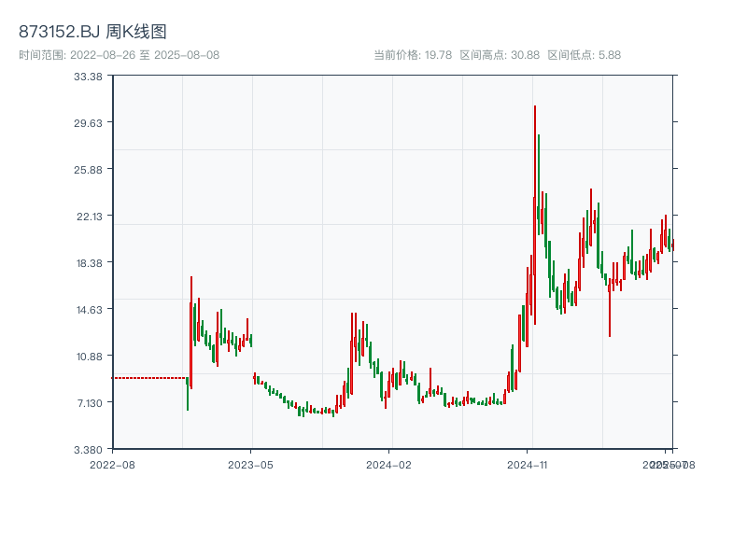Click the y-axis label 22.13
Viewport: 747px width, 560px height.
point(89,217)
